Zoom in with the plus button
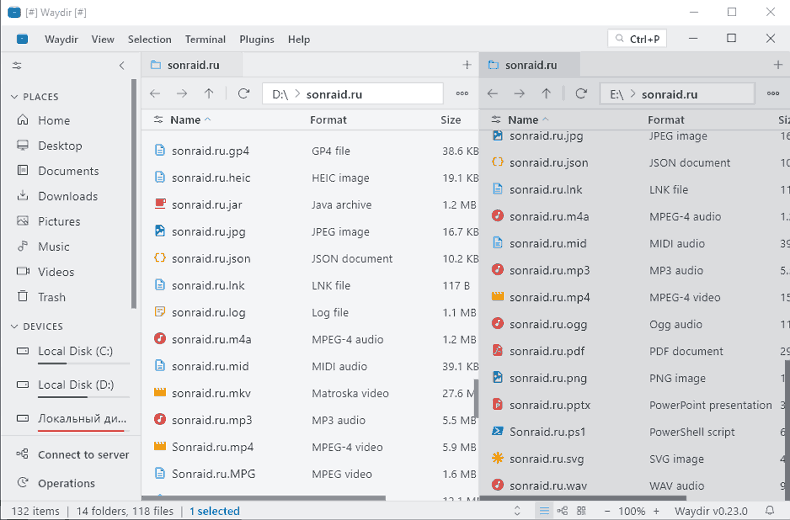 (656, 511)
